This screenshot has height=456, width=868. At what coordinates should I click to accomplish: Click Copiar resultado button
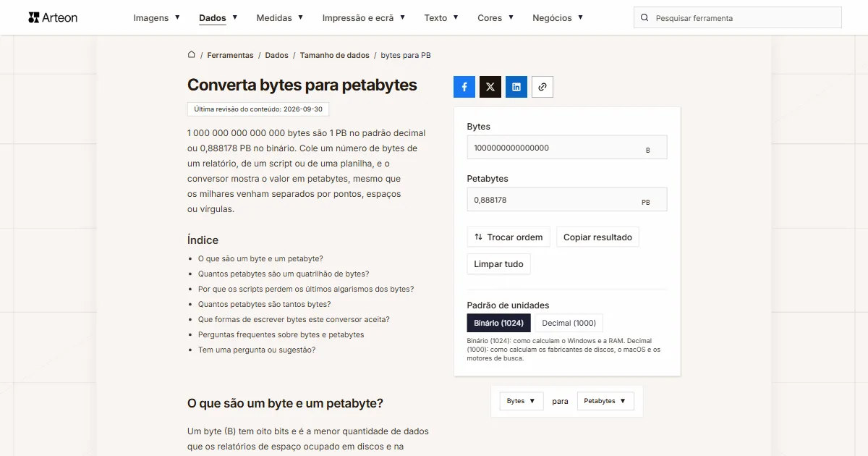(x=597, y=237)
